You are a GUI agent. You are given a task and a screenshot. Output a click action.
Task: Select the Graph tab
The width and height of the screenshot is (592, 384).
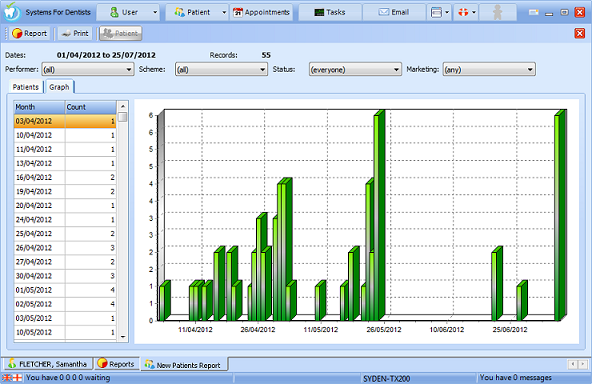click(x=59, y=87)
